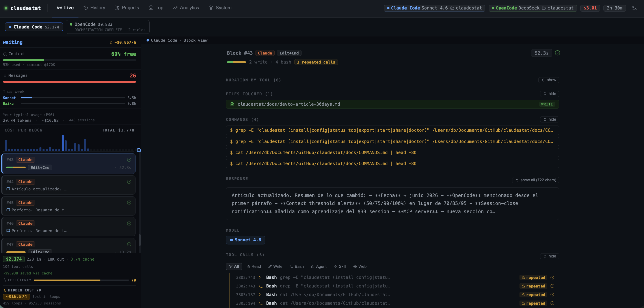Select the OpenCode $0.833 session tab

tap(108, 27)
